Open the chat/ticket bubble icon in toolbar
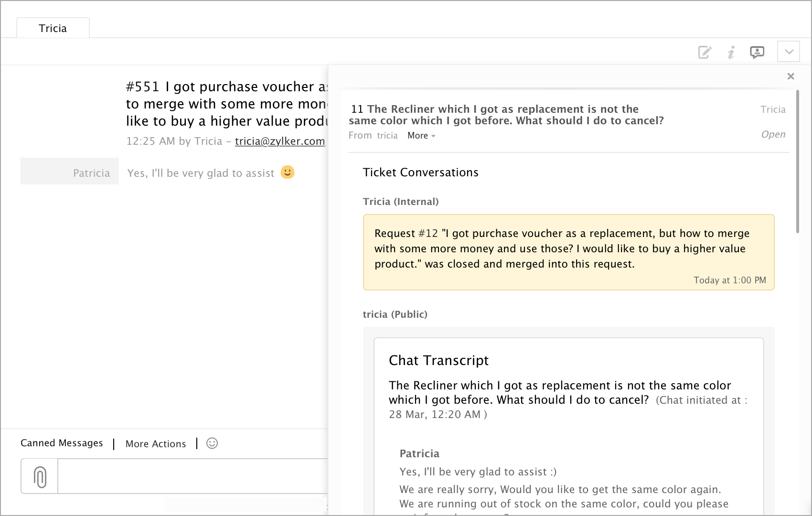This screenshot has width=812, height=516. tap(757, 52)
